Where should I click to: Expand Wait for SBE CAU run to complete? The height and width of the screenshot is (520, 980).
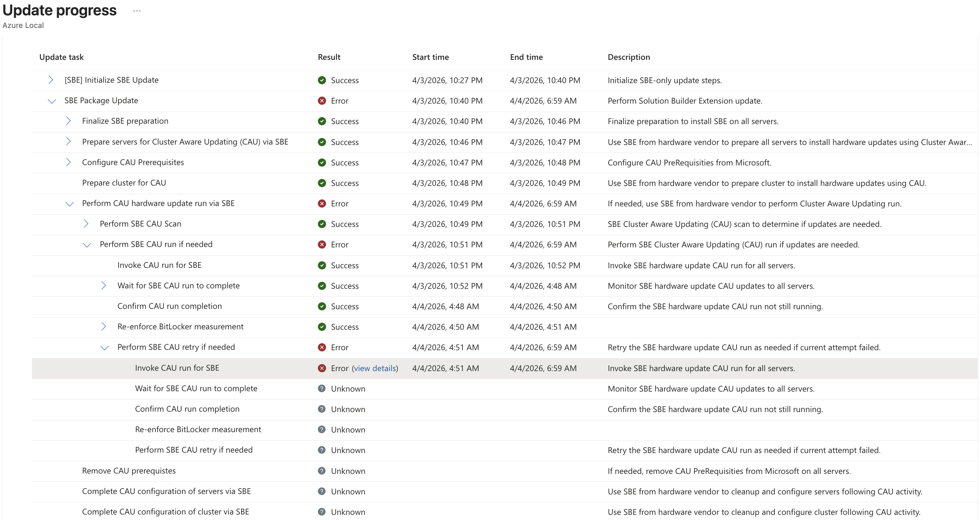(104, 286)
